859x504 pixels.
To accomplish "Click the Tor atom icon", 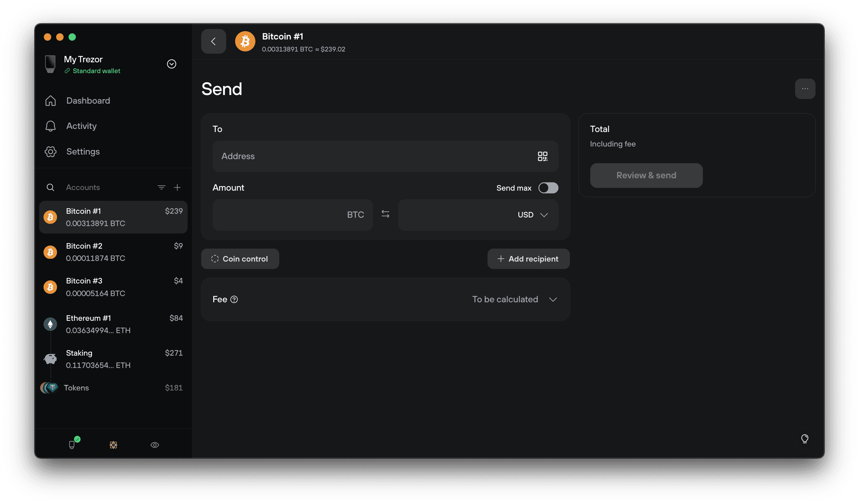I will (x=114, y=445).
